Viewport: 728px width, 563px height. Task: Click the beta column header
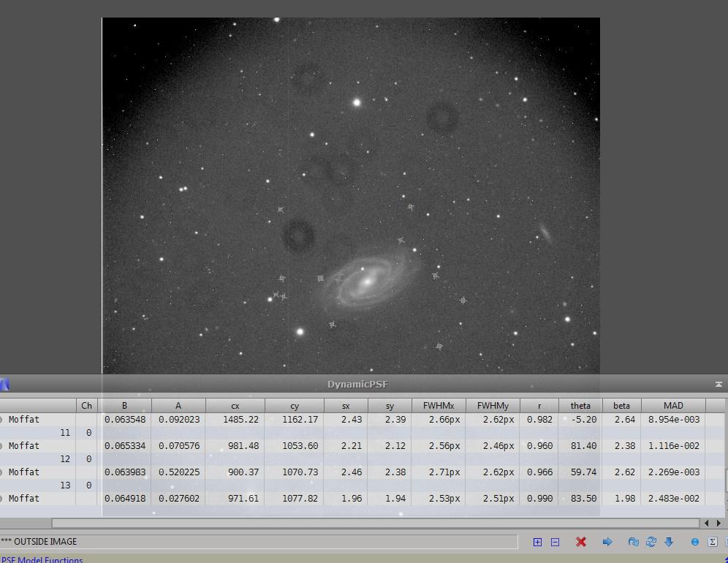tap(622, 406)
